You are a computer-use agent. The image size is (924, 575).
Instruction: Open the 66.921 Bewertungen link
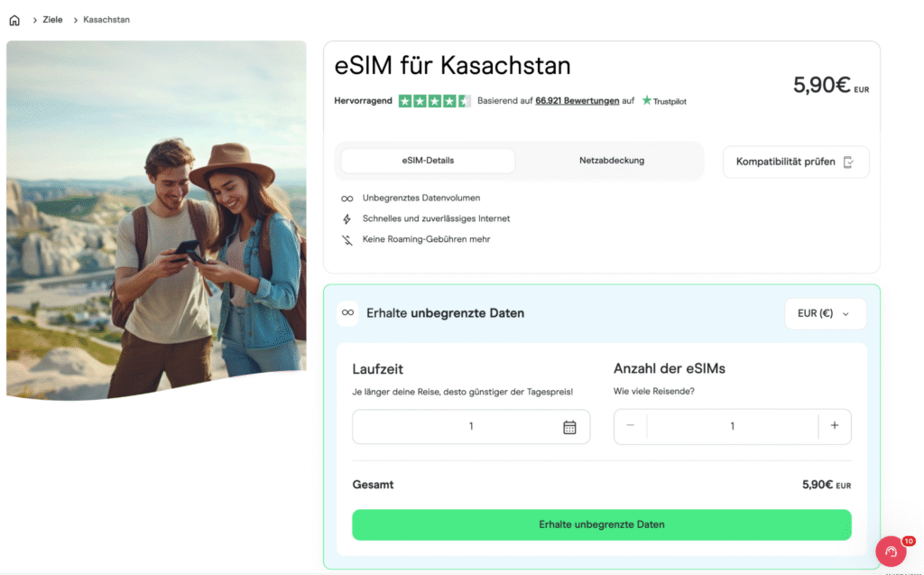(x=577, y=100)
